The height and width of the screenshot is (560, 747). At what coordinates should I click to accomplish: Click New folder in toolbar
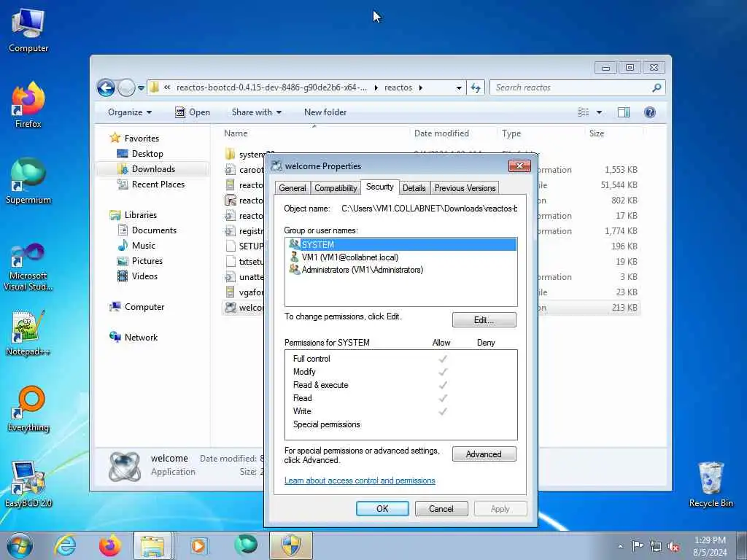[x=325, y=112]
